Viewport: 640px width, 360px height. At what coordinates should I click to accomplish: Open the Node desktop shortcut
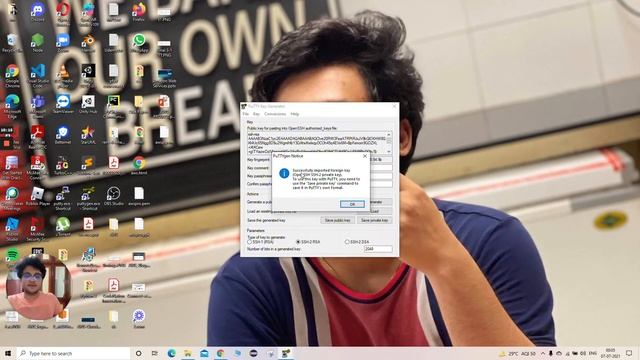38,43
